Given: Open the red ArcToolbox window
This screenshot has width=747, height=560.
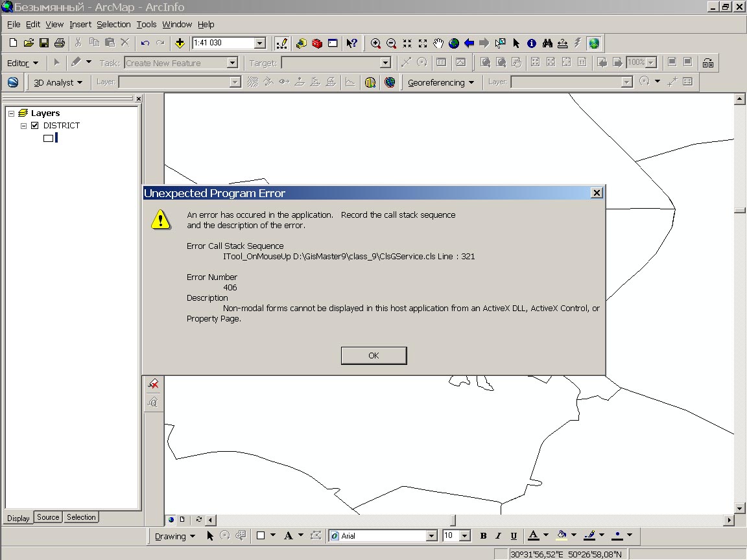Looking at the screenshot, I should pos(317,43).
